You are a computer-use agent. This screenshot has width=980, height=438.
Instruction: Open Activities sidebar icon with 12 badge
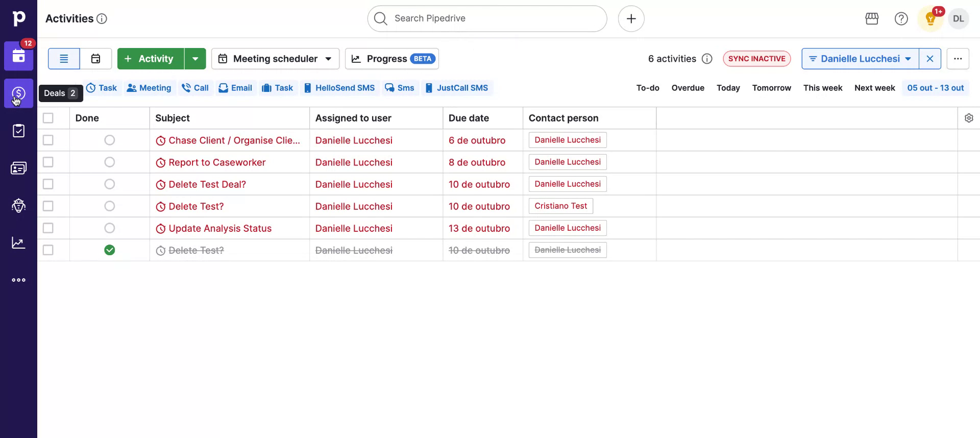[x=19, y=56]
